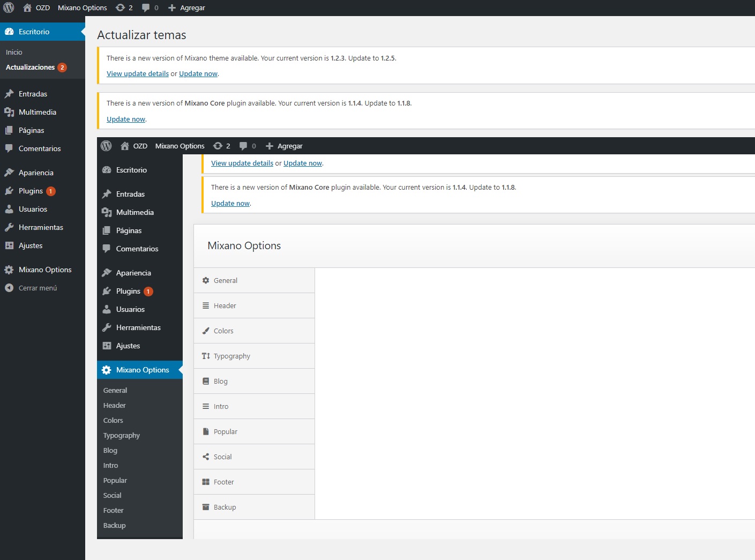Viewport: 755px width, 560px height.
Task: Click Update now for Mixano theme under Actualizar temas
Action: [x=198, y=74]
